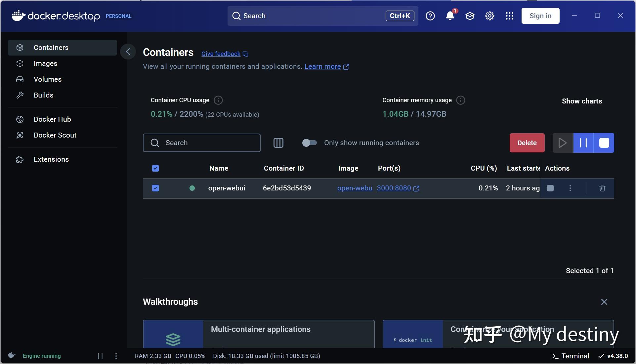Uncheck the select-all containers checkbox
The height and width of the screenshot is (364, 636).
point(155,168)
